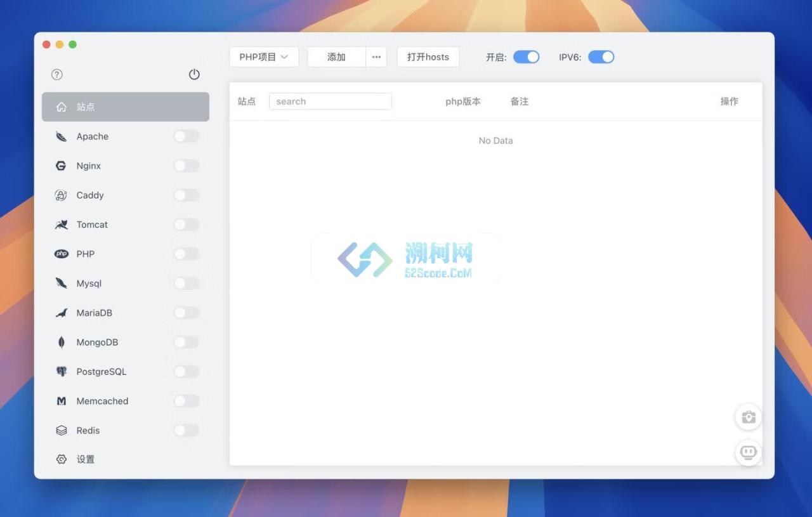This screenshot has height=517, width=812.
Task: Click the Nginx logo icon
Action: (62, 166)
